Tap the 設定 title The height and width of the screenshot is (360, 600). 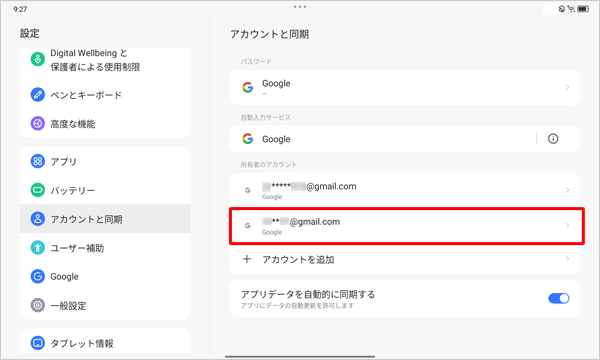[x=29, y=33]
